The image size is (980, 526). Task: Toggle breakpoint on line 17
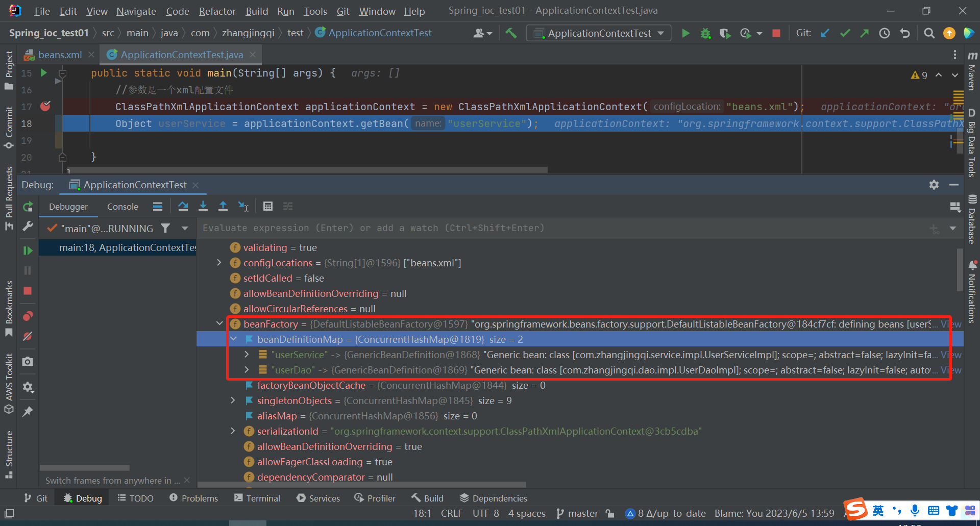pos(45,106)
